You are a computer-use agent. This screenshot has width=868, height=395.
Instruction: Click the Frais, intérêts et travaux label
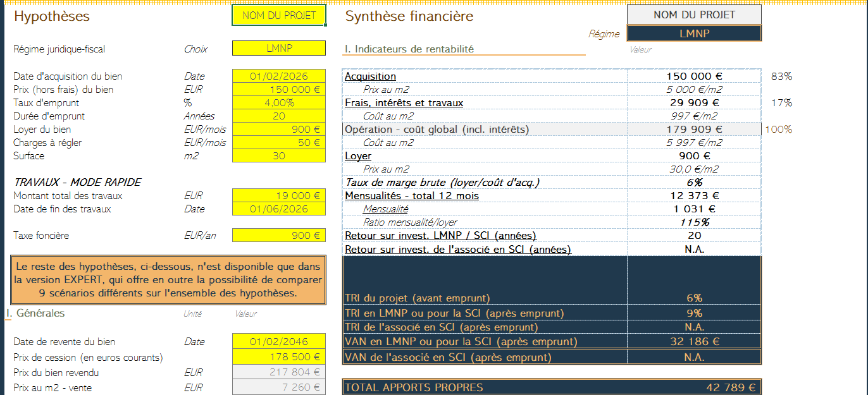pos(404,103)
